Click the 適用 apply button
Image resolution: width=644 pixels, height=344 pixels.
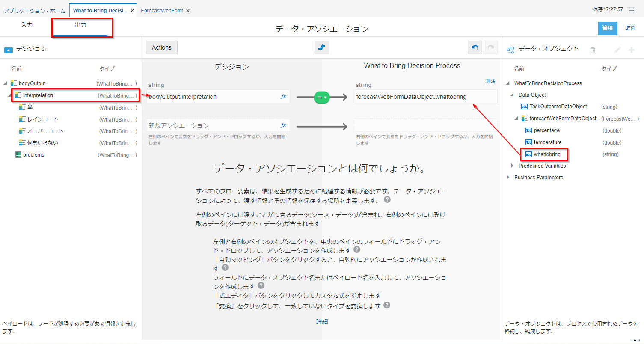pos(607,28)
